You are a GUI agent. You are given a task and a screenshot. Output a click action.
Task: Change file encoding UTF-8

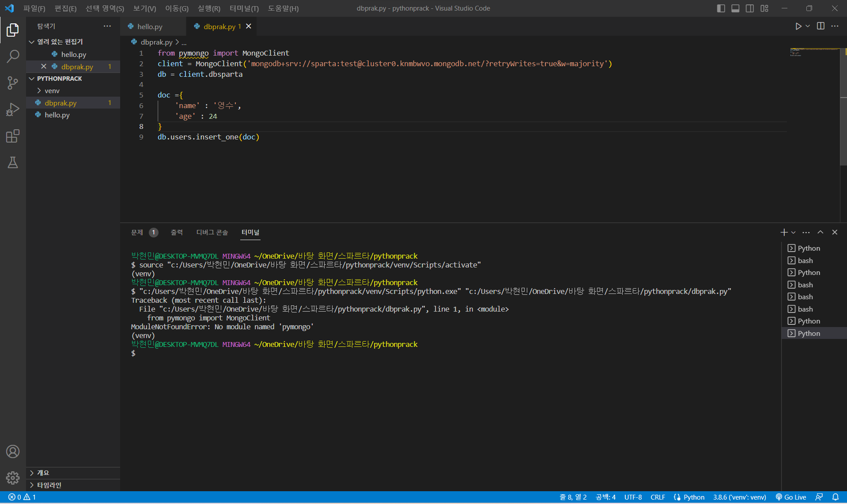click(x=633, y=497)
